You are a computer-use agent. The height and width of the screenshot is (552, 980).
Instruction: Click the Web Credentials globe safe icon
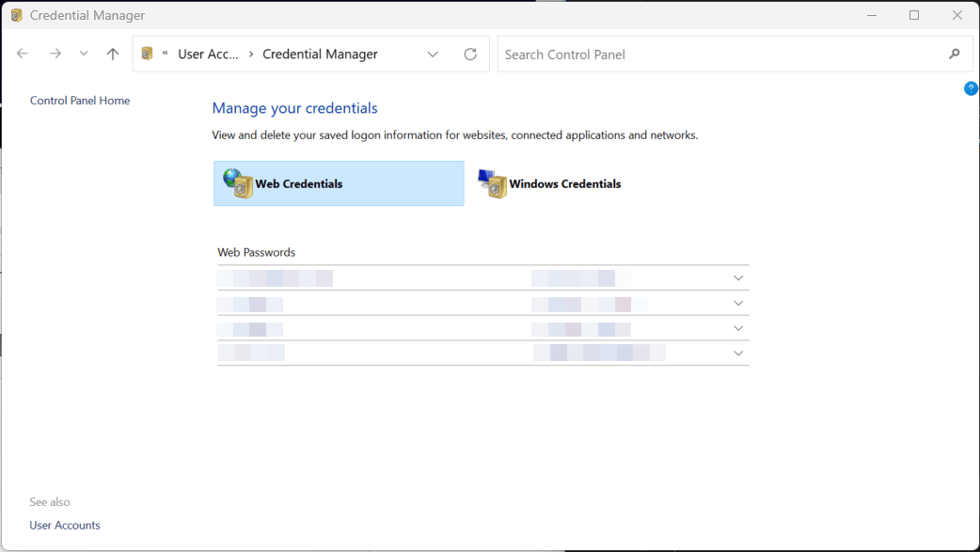(x=238, y=183)
